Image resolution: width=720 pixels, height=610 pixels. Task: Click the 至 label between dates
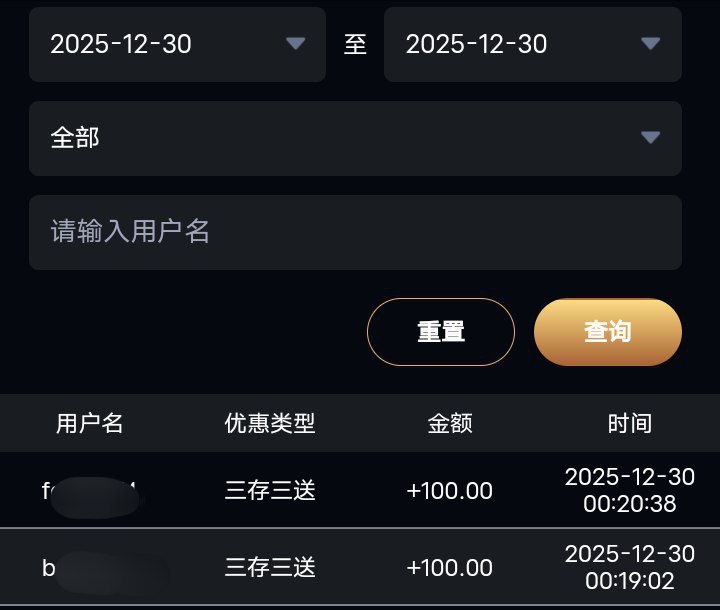pyautogui.click(x=355, y=44)
